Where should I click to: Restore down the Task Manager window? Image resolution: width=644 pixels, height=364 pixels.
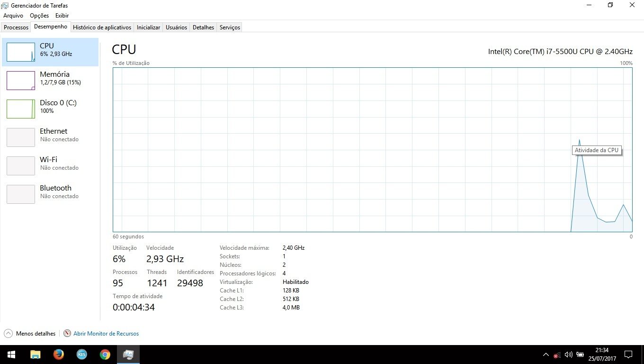pyautogui.click(x=610, y=5)
